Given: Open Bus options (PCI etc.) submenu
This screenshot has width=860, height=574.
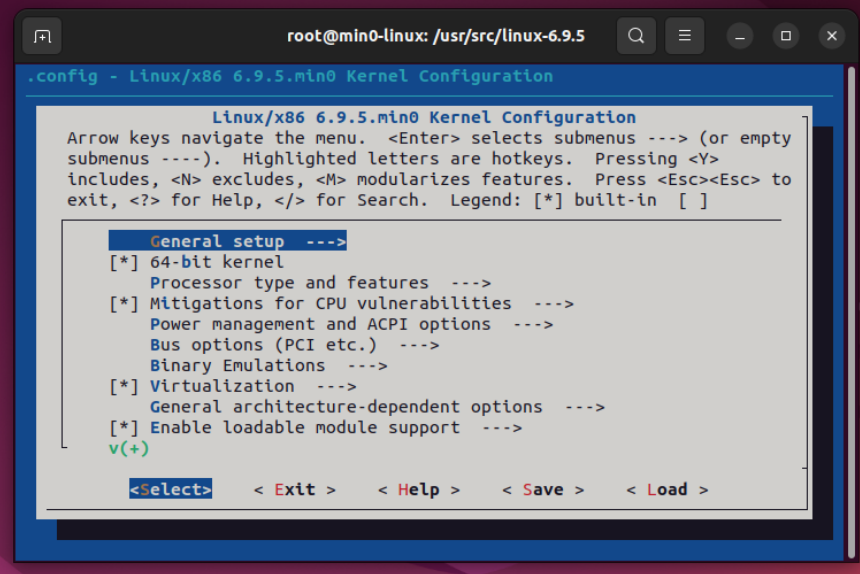Looking at the screenshot, I should pos(295,345).
